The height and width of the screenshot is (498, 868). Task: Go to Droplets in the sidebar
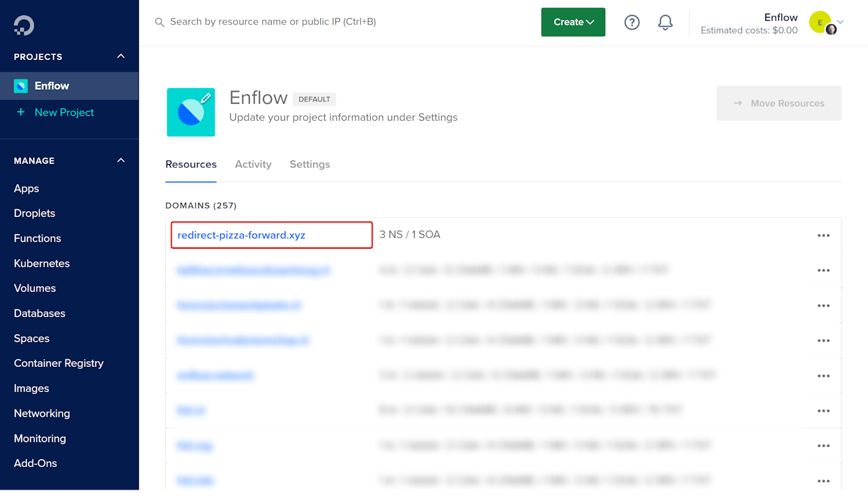[35, 213]
